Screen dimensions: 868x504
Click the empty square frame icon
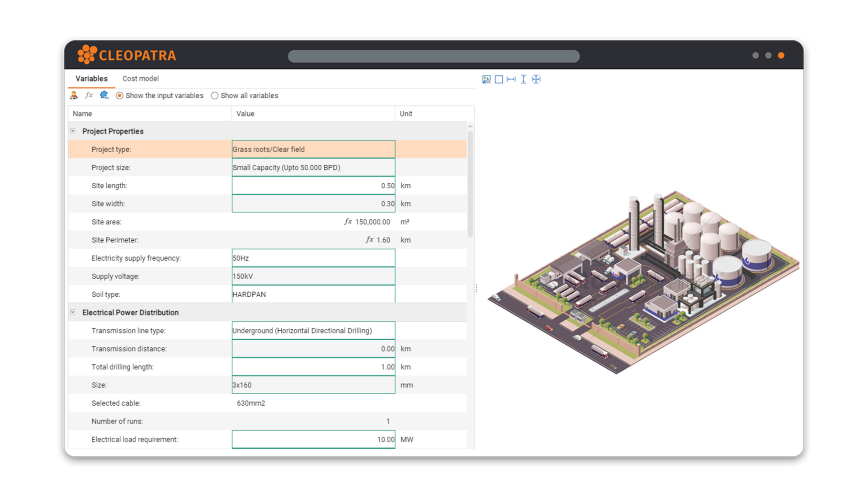pyautogui.click(x=499, y=80)
